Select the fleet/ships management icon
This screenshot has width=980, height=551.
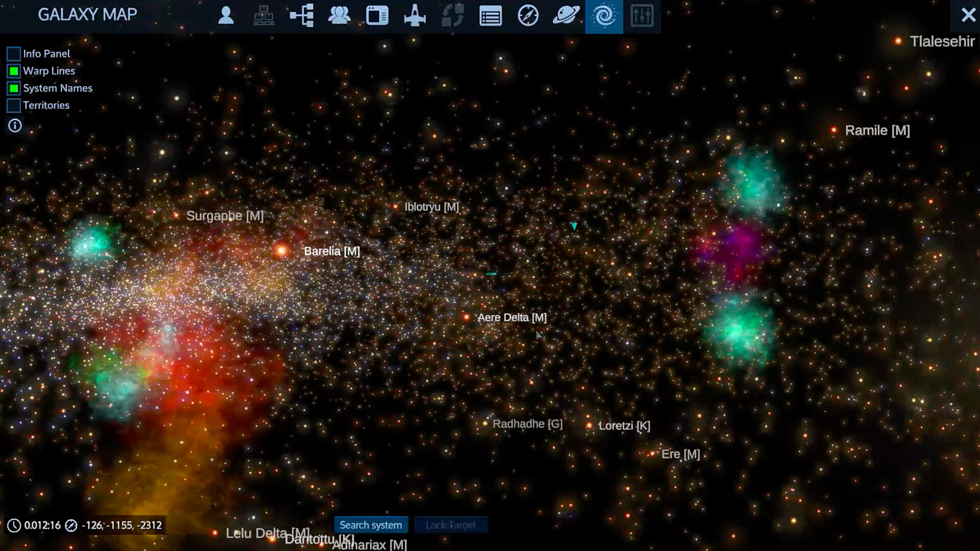[414, 15]
